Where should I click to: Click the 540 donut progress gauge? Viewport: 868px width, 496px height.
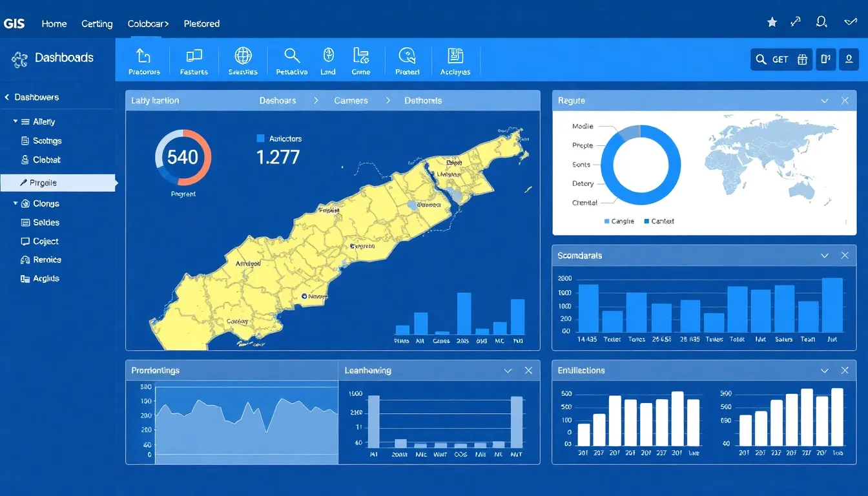(183, 157)
